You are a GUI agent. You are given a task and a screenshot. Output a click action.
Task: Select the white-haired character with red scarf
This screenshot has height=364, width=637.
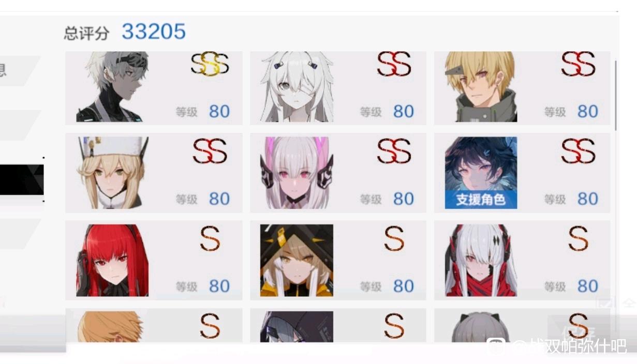tap(481, 260)
